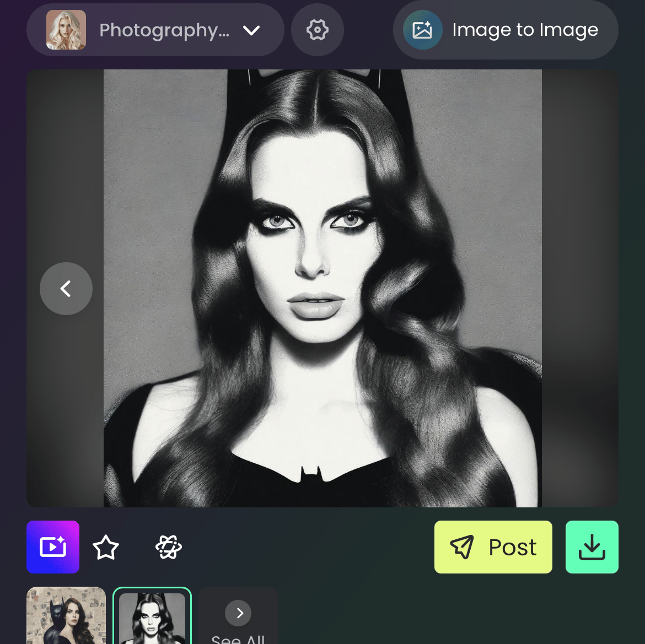Open the Photography style dropdown
The height and width of the screenshot is (644, 645).
155,30
